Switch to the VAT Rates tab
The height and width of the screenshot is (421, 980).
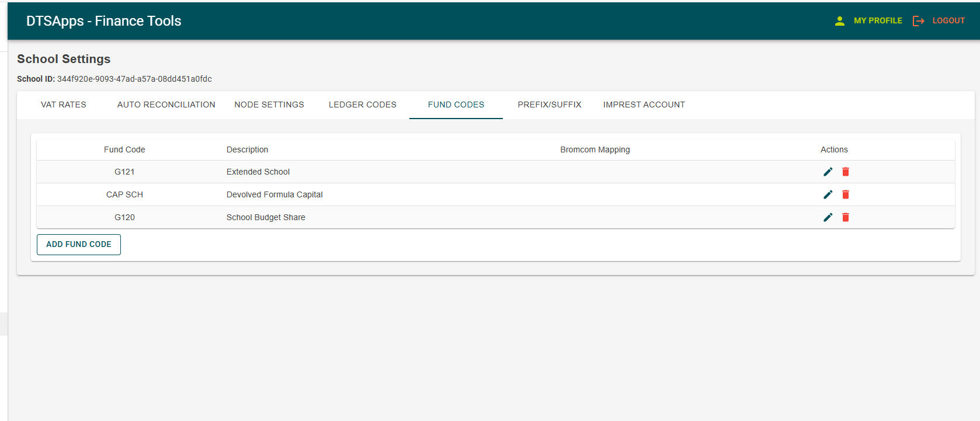tap(64, 105)
